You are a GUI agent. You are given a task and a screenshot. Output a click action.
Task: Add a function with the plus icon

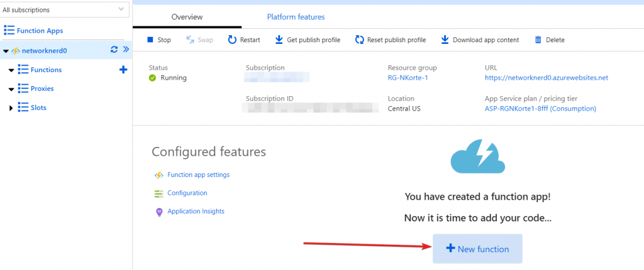coord(123,70)
